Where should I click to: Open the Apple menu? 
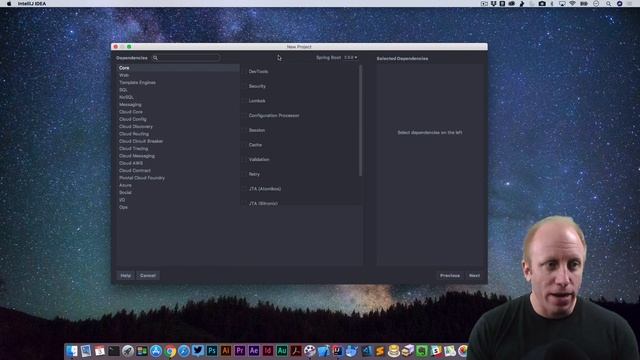[9, 4]
